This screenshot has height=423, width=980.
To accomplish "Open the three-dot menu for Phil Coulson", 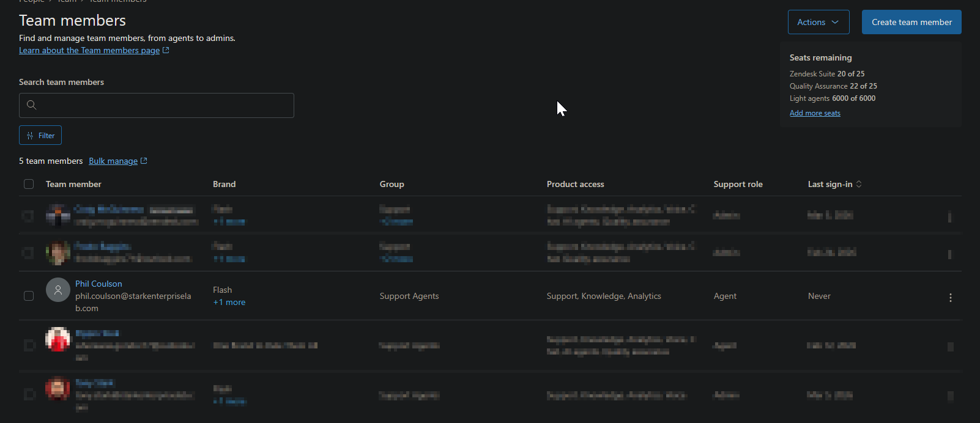I will tap(950, 298).
